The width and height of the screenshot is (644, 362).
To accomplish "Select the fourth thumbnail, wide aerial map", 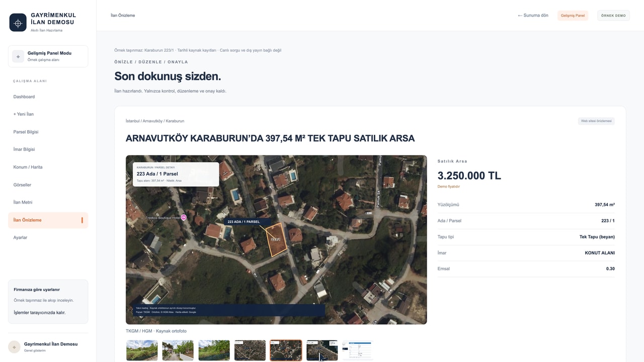I will [x=250, y=350].
